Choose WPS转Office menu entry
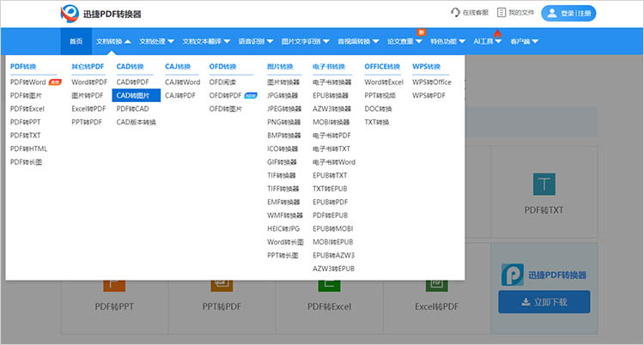This screenshot has width=644, height=345. click(x=432, y=82)
